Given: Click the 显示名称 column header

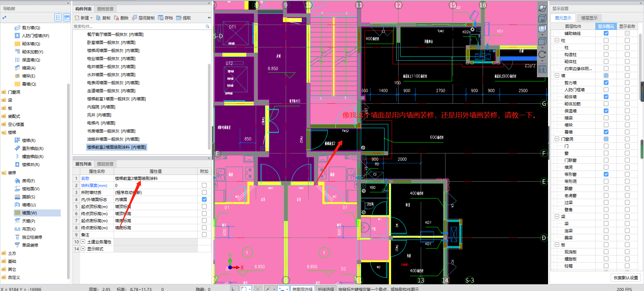Looking at the screenshot, I should 627,26.
